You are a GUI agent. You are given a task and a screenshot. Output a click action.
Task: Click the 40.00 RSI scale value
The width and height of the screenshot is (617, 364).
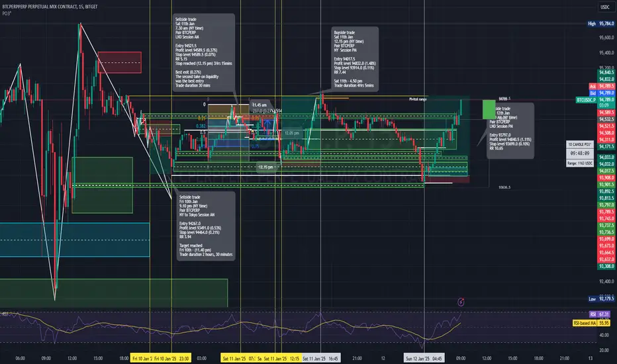click(604, 336)
